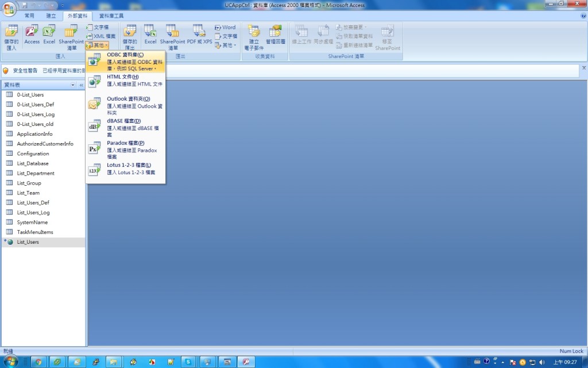The height and width of the screenshot is (368, 588).
Task: Click the Windows Start orb
Action: click(10, 362)
